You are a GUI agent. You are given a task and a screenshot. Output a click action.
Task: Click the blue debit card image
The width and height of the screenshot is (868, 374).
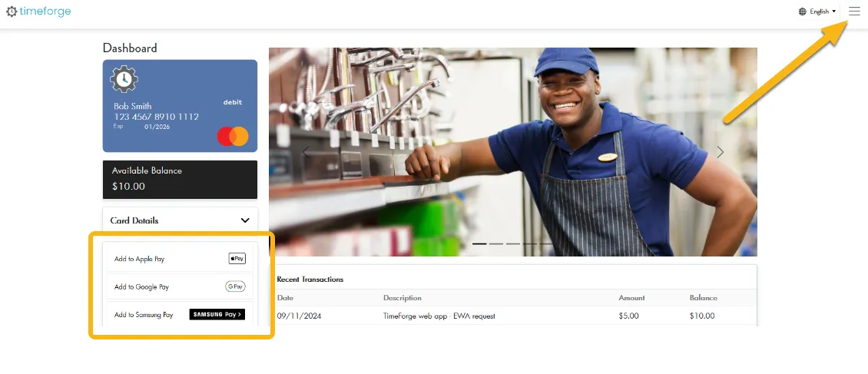point(180,106)
